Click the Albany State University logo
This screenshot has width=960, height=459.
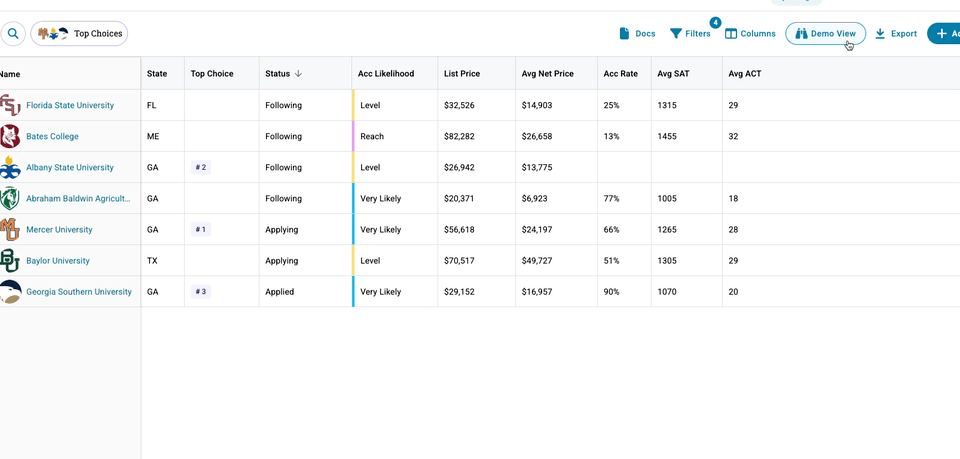[x=10, y=168]
